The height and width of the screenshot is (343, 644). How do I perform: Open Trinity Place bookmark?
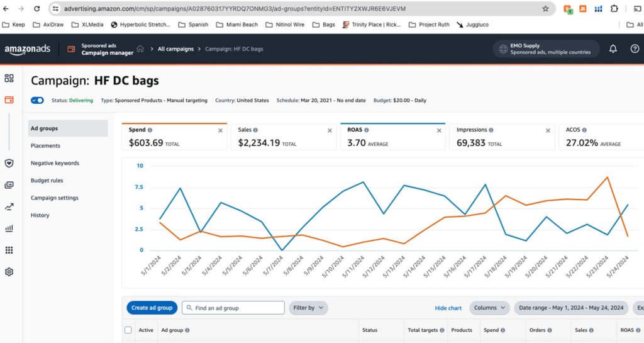pyautogui.click(x=372, y=25)
